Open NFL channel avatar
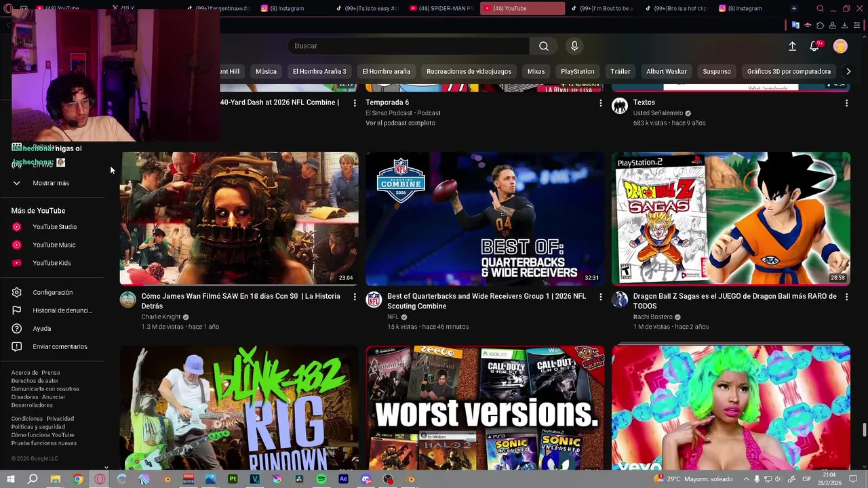 click(x=374, y=300)
